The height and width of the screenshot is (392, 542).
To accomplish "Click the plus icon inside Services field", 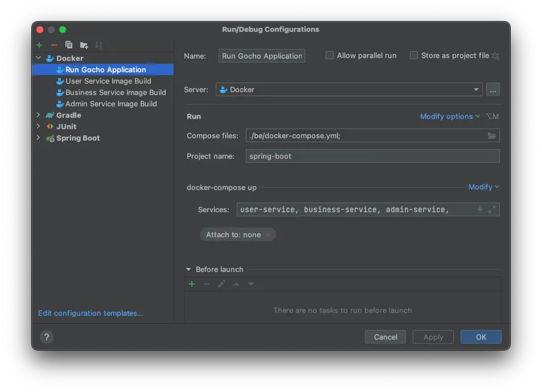I will (x=480, y=209).
